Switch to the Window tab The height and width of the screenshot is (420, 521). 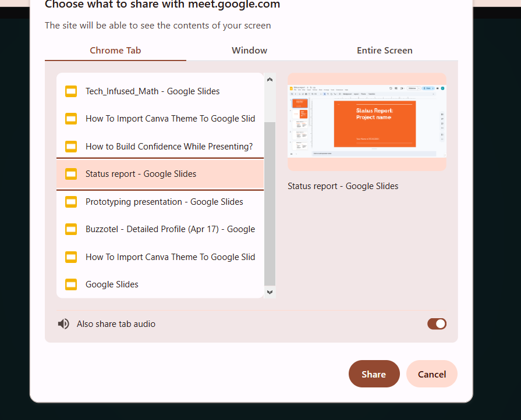249,51
